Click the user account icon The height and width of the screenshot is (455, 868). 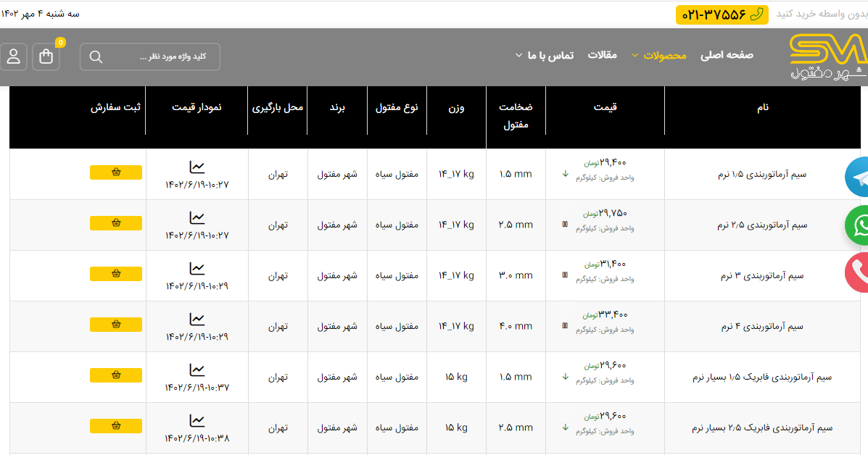tap(14, 57)
